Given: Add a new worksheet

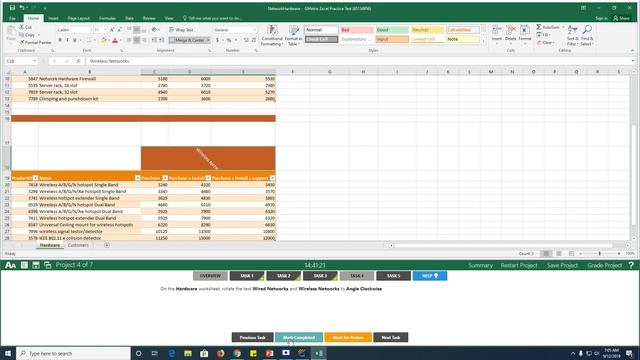Looking at the screenshot, I should coord(107,245).
